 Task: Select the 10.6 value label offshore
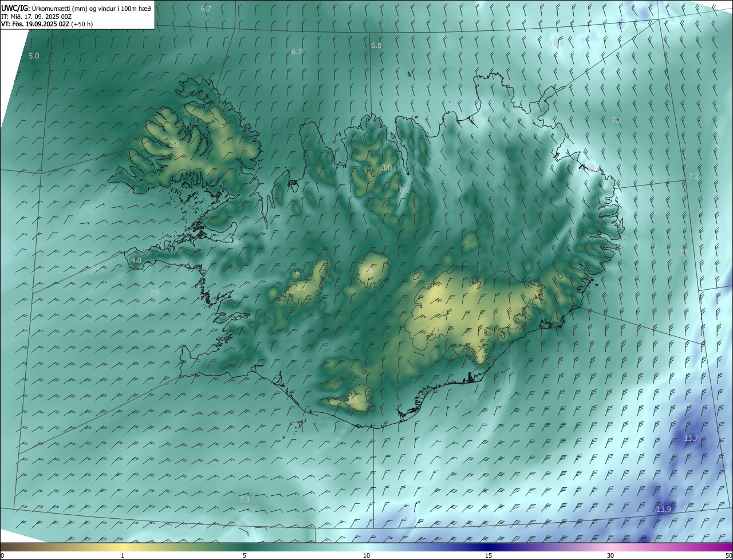557,44
